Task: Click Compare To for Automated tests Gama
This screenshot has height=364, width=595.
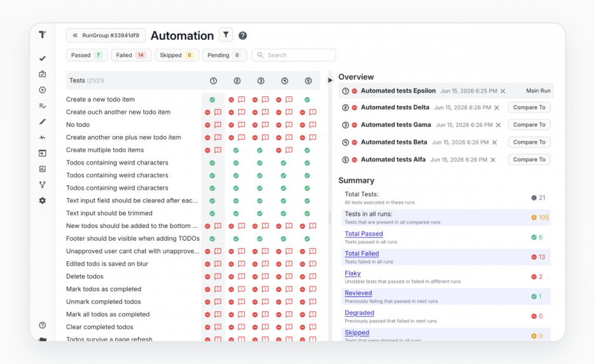Action: tap(529, 125)
